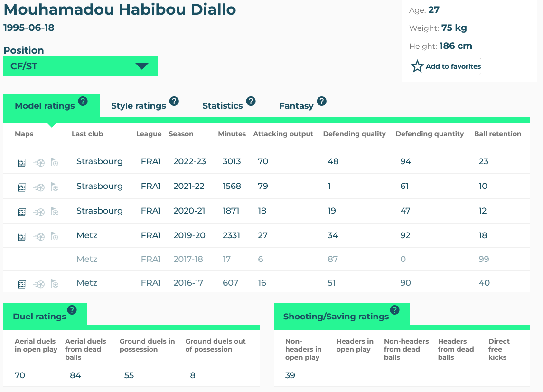Toggle the Add to favorites star
543x392 pixels.
(417, 66)
